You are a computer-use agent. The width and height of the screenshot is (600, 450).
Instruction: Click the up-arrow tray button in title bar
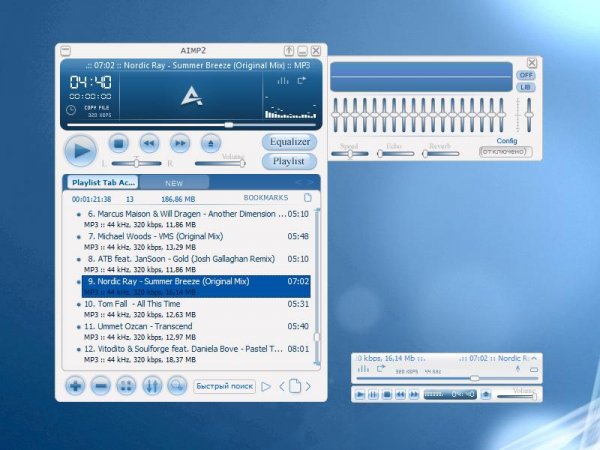[x=289, y=51]
